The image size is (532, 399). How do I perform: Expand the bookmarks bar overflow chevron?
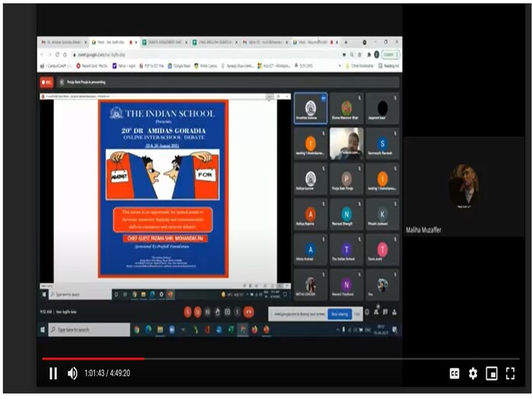pos(340,66)
